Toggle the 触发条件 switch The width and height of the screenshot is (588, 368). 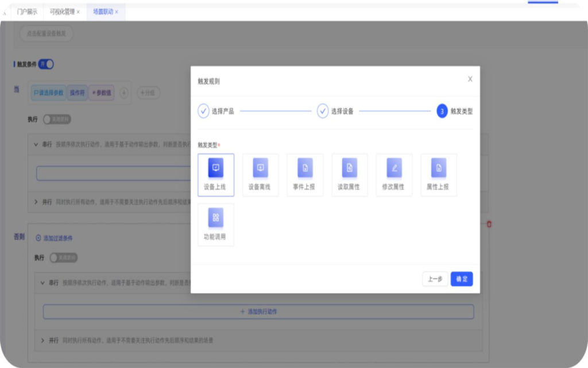tap(46, 64)
